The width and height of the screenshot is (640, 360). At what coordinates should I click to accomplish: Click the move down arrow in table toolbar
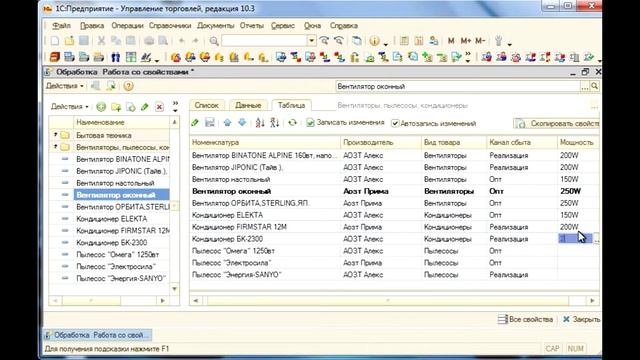point(242,122)
